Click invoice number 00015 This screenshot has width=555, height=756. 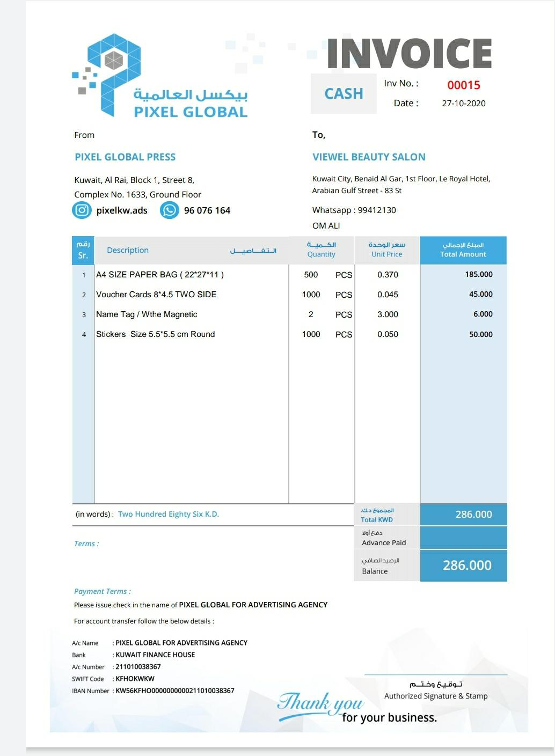(x=464, y=85)
